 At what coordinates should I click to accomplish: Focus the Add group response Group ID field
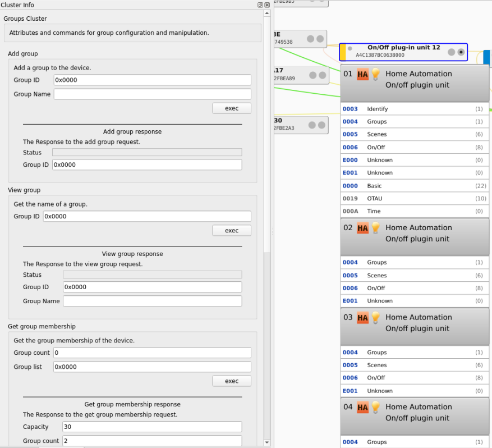(x=147, y=165)
